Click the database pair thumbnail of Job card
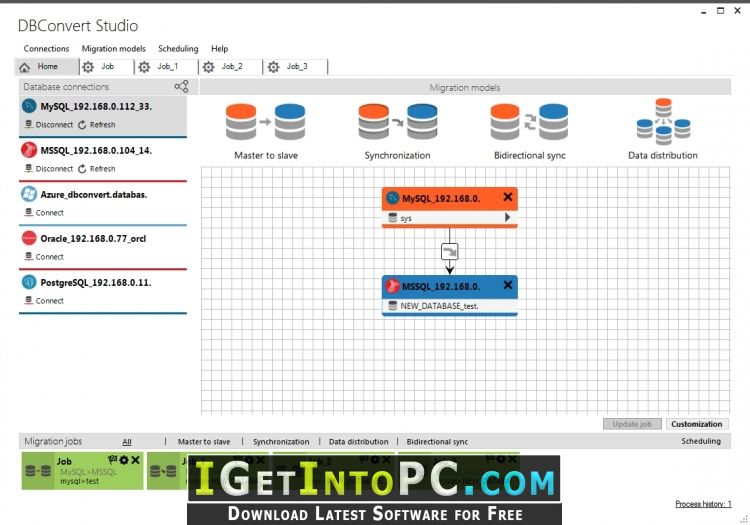 coord(38,471)
